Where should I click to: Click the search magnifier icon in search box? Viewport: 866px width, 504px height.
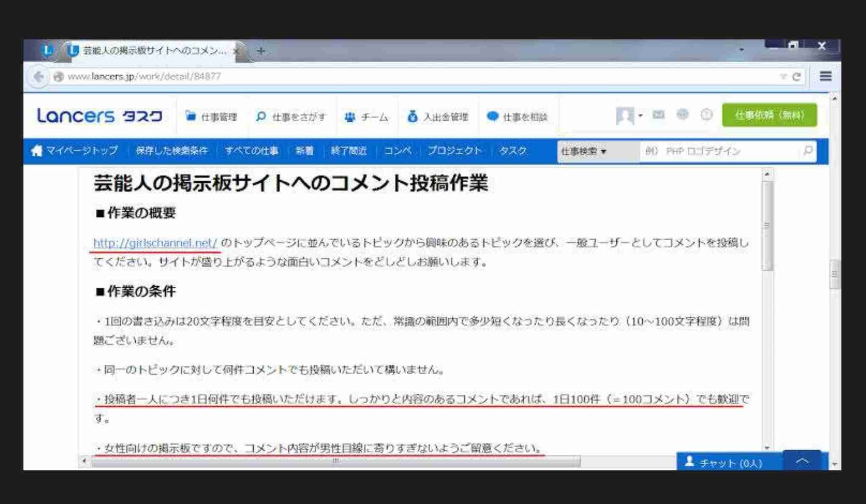click(808, 151)
